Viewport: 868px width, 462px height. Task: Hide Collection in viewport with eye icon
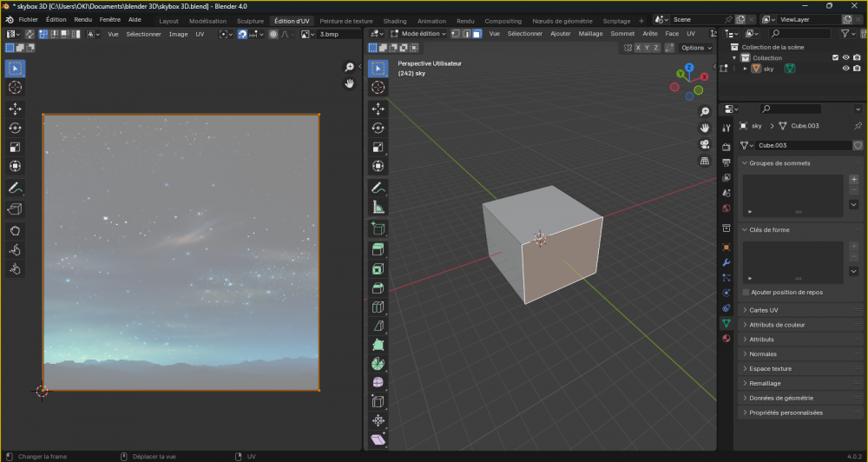[x=845, y=57]
